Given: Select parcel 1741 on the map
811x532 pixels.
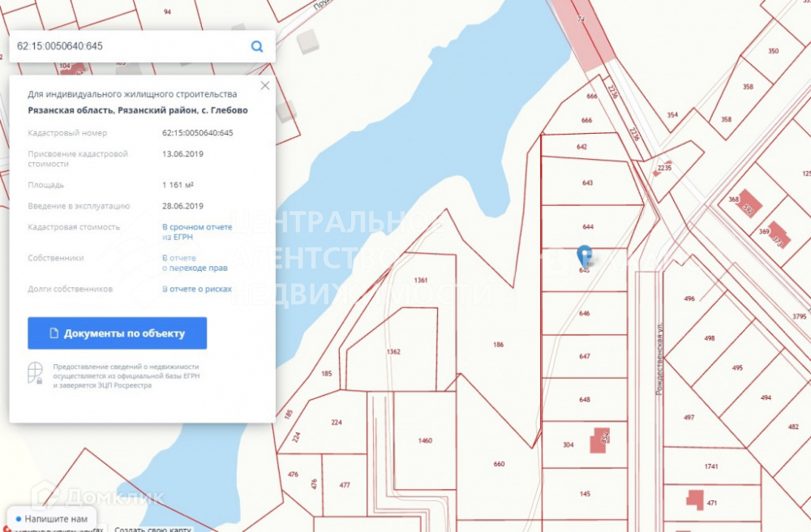Looking at the screenshot, I should (711, 466).
